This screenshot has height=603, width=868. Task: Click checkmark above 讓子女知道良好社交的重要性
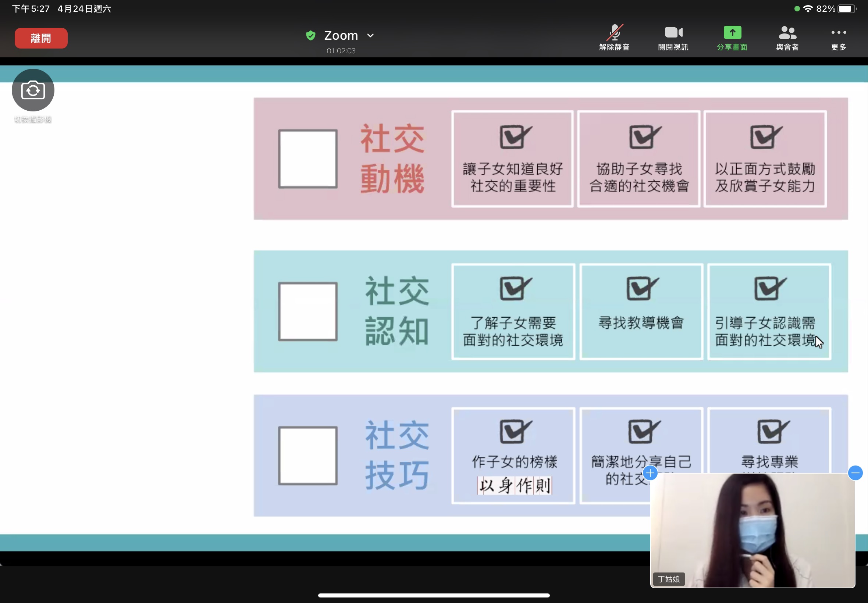pos(515,137)
